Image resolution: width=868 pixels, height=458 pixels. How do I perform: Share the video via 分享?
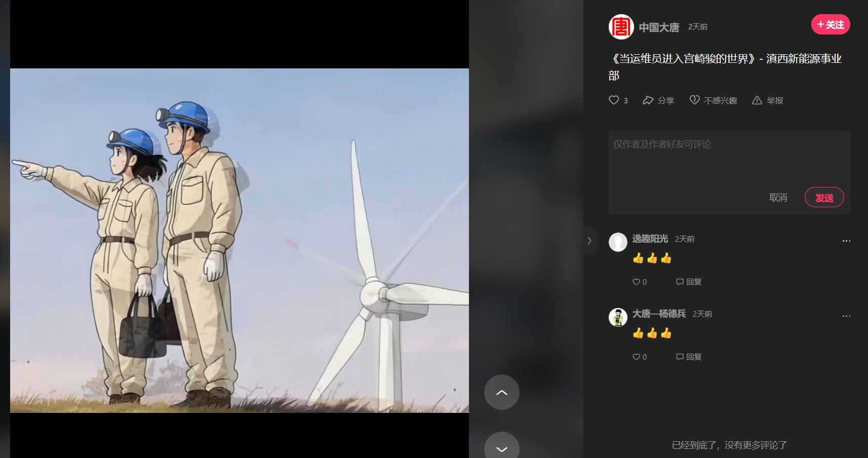pos(658,100)
